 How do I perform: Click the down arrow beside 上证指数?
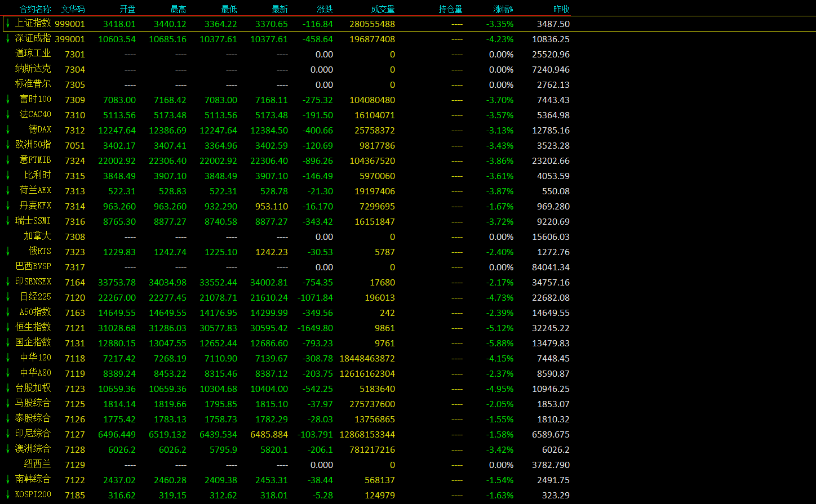pos(8,24)
